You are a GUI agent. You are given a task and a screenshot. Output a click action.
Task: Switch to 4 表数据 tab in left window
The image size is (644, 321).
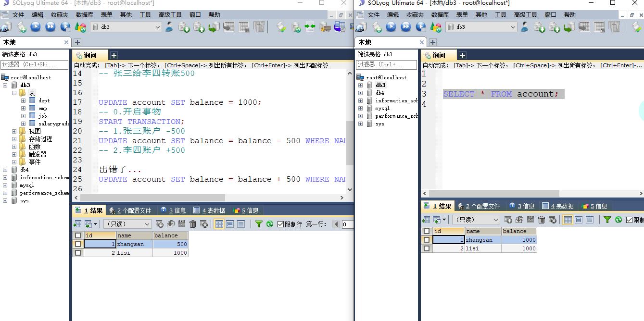[x=210, y=210]
